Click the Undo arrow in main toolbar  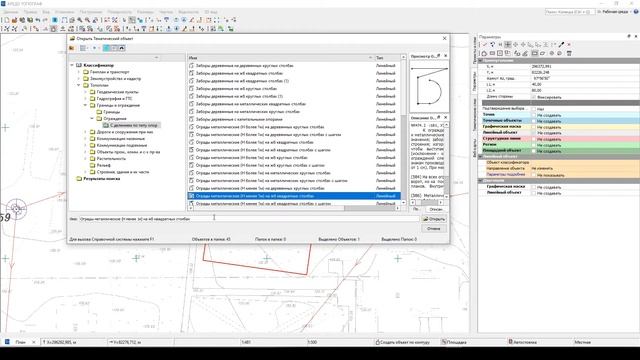pyautogui.click(x=38, y=20)
